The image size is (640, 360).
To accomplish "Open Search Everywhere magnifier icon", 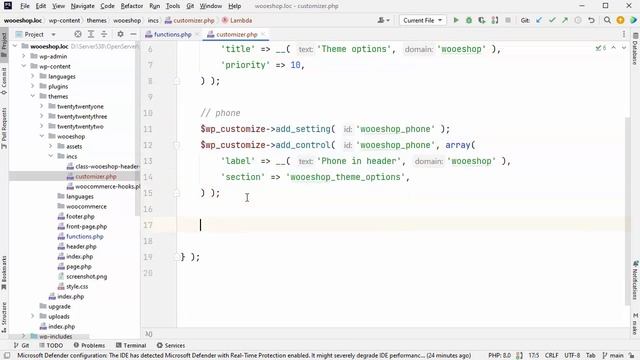I will click(607, 20).
